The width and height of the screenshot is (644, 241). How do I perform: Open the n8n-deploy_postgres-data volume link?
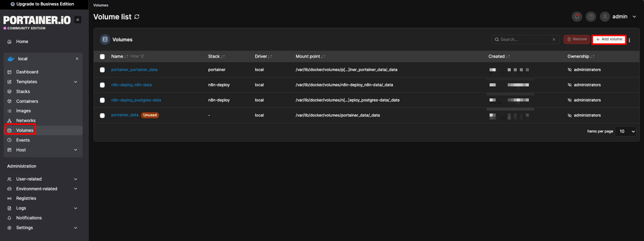click(x=136, y=100)
